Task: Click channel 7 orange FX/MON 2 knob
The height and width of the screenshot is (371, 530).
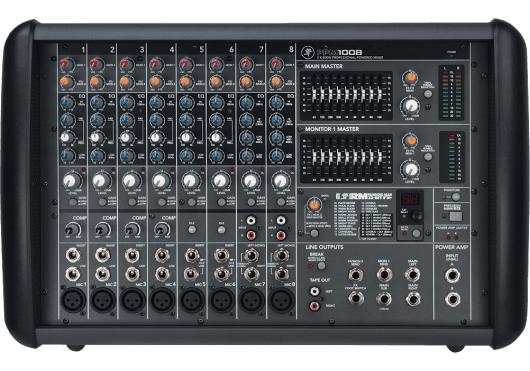Action: tap(246, 82)
